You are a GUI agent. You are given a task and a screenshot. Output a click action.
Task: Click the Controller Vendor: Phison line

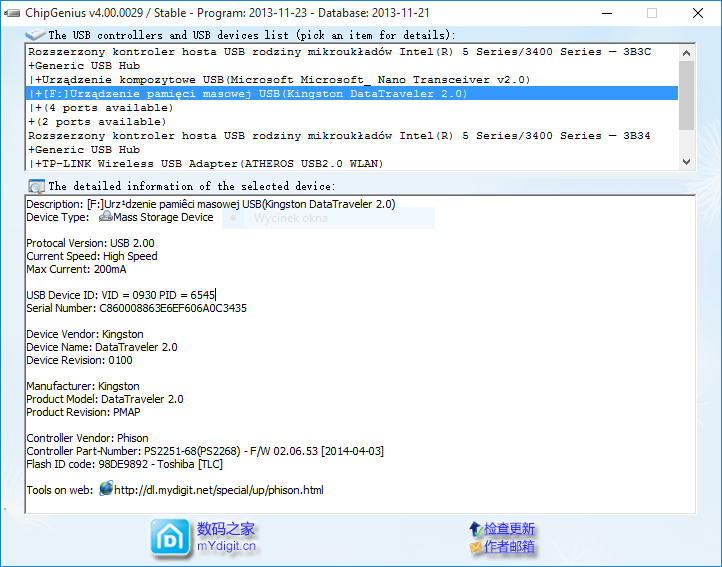87,438
